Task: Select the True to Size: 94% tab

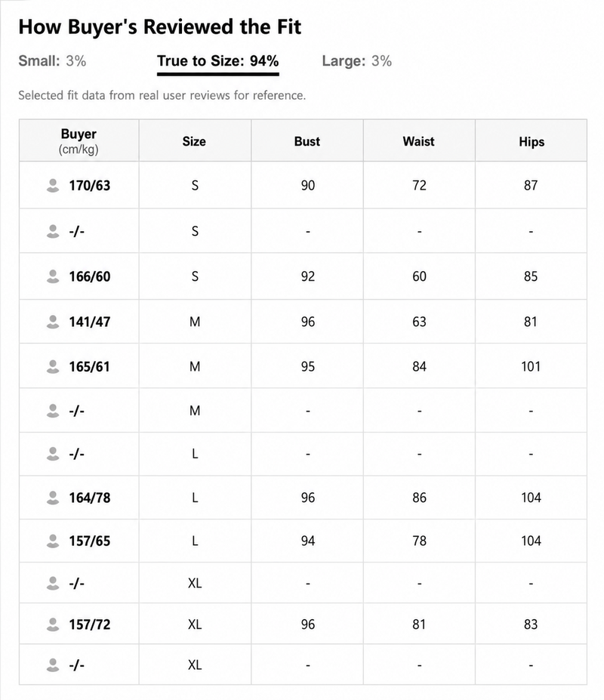Action: tap(218, 60)
